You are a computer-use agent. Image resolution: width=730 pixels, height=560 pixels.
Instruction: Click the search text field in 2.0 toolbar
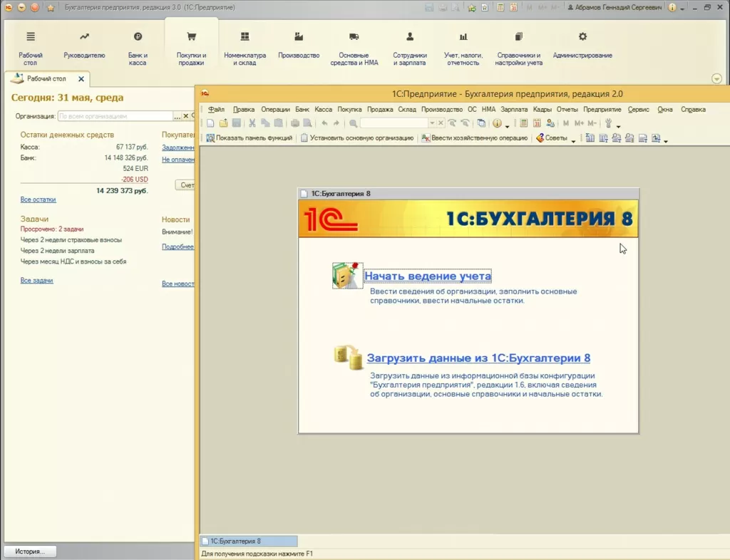click(x=394, y=123)
